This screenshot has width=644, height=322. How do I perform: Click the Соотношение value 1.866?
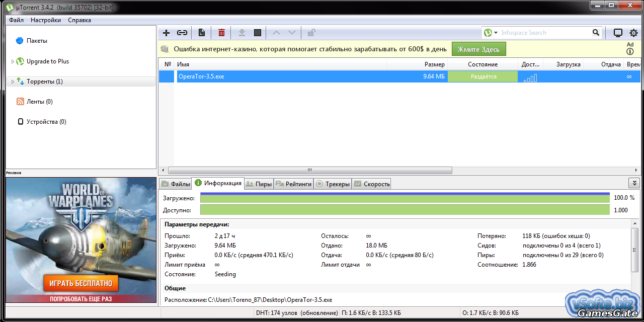click(x=529, y=265)
